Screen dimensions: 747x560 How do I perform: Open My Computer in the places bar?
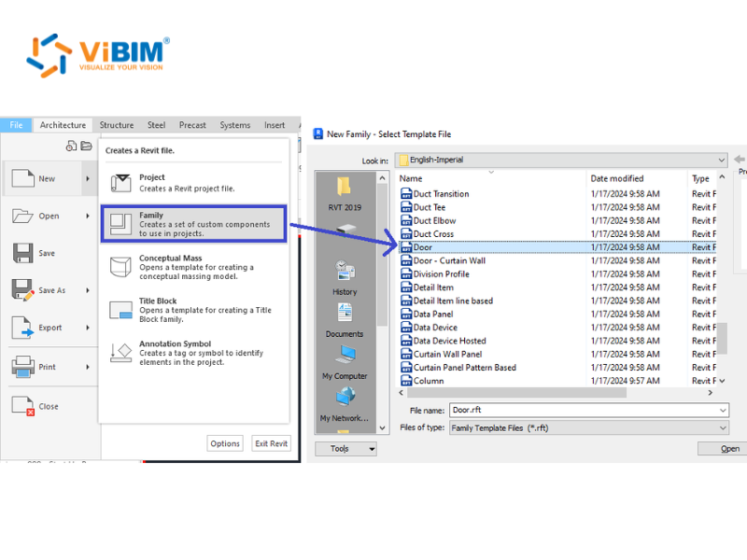[x=345, y=362]
